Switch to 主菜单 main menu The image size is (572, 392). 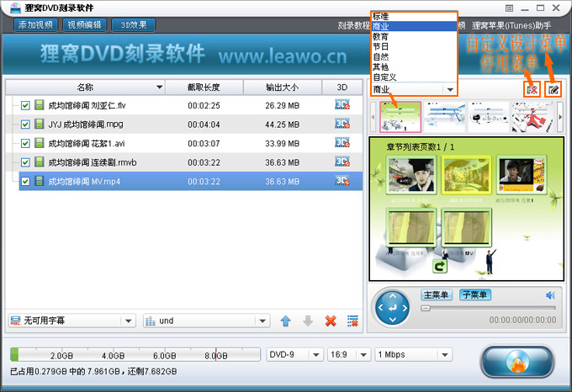[437, 295]
